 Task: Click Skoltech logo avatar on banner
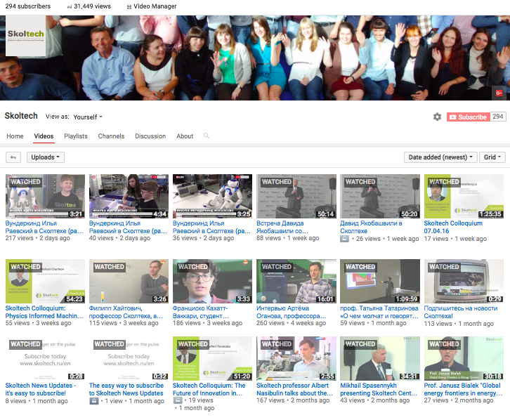tap(26, 36)
